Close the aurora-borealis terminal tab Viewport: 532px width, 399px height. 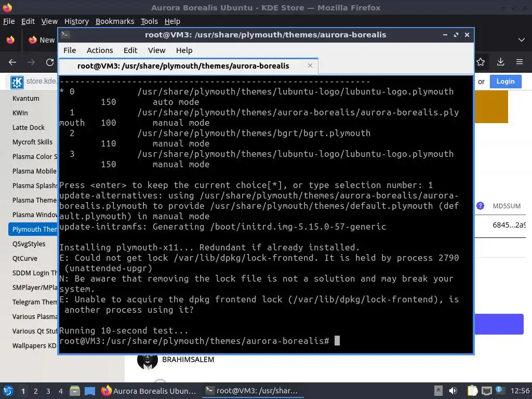[310, 65]
